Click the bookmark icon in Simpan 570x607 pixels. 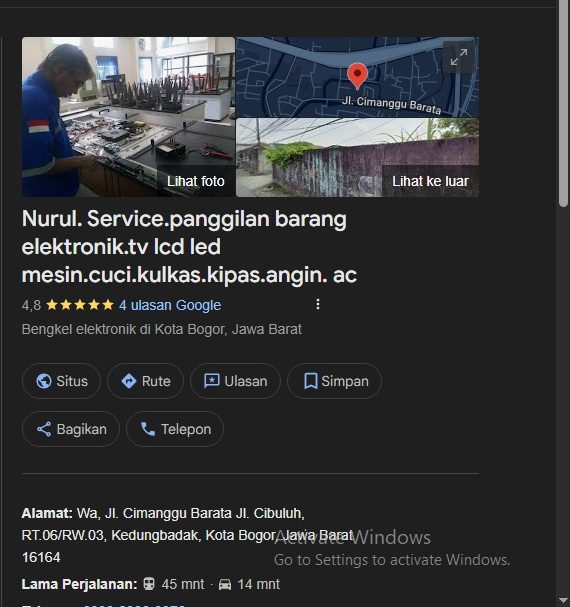tap(311, 381)
